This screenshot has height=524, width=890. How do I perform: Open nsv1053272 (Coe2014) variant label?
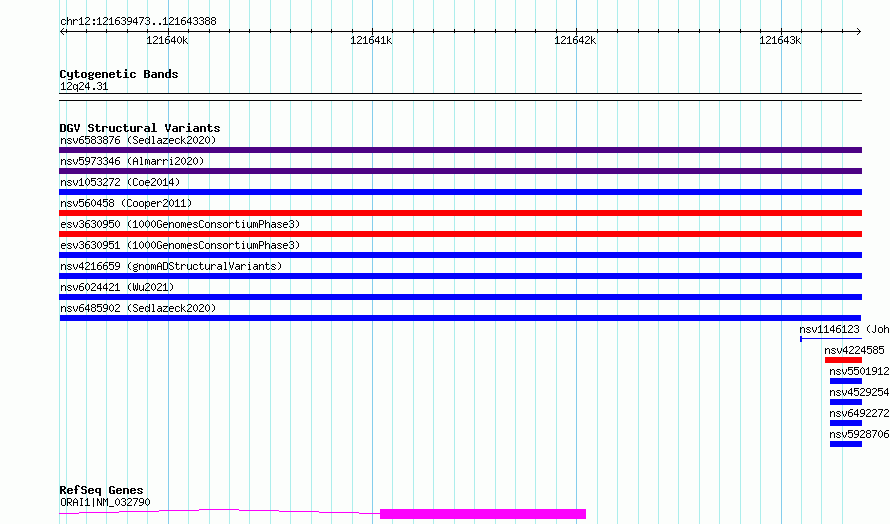[x=120, y=182]
